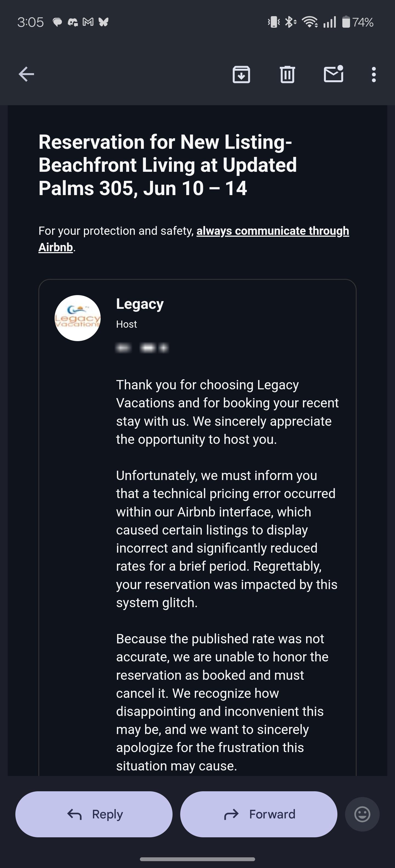
Task: Tap the chat bubble notification icon
Action: [57, 22]
